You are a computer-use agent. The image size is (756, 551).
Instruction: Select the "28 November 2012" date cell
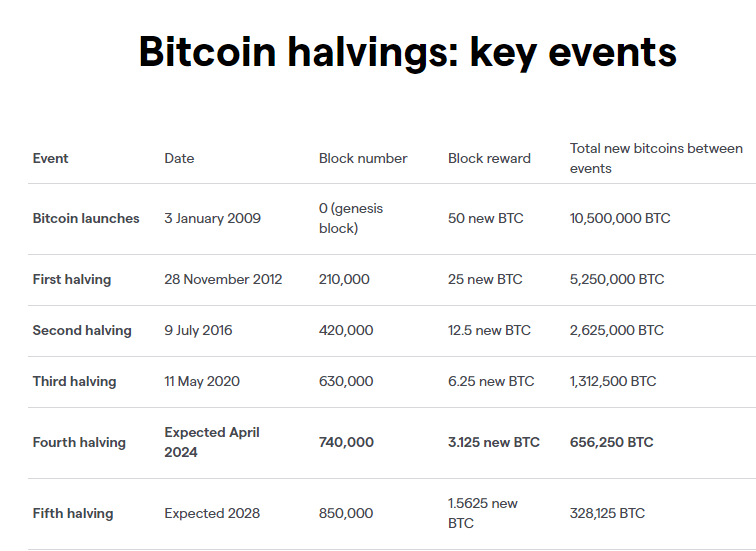click(x=223, y=279)
